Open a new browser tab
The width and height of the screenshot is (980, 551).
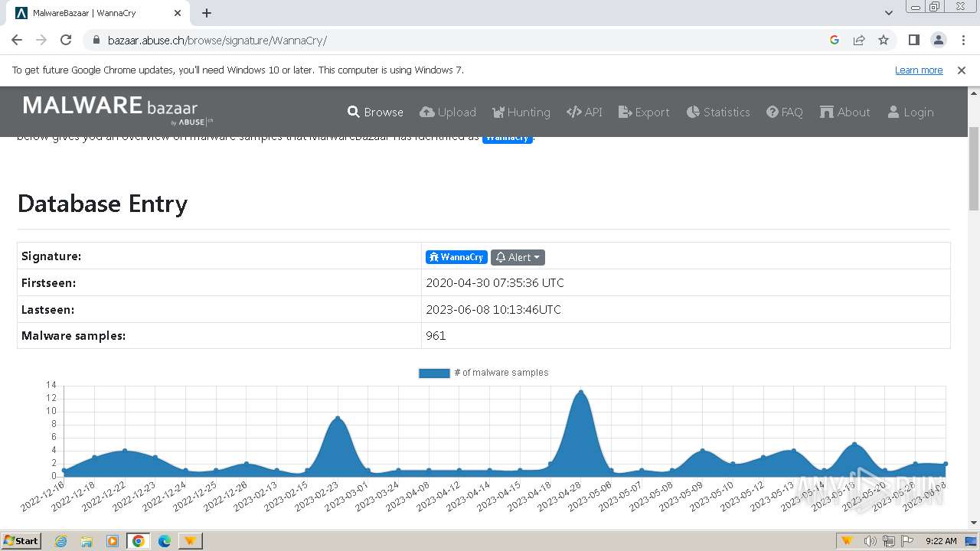tap(207, 13)
